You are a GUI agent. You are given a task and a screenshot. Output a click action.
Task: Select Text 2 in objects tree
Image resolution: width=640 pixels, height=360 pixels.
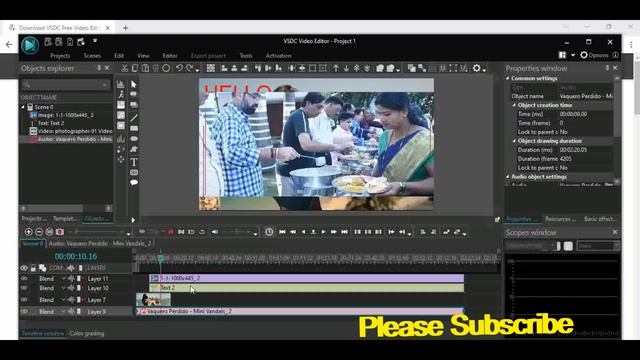click(51, 123)
